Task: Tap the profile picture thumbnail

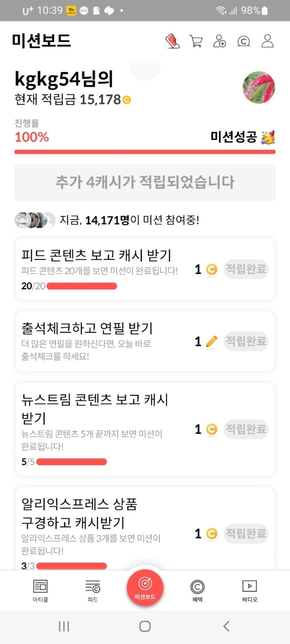Action: coord(259,88)
